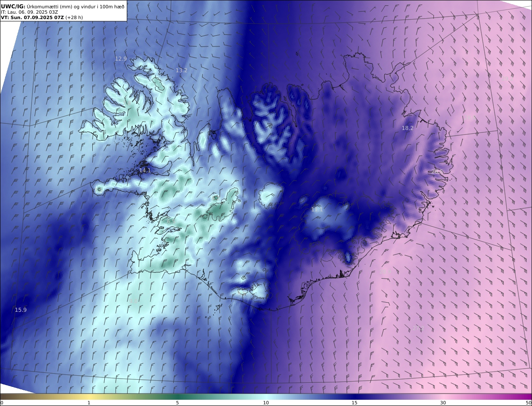This screenshot has height=406, width=532.
Task: Click the colorbar tick labeled '50'
Action: click(x=529, y=403)
